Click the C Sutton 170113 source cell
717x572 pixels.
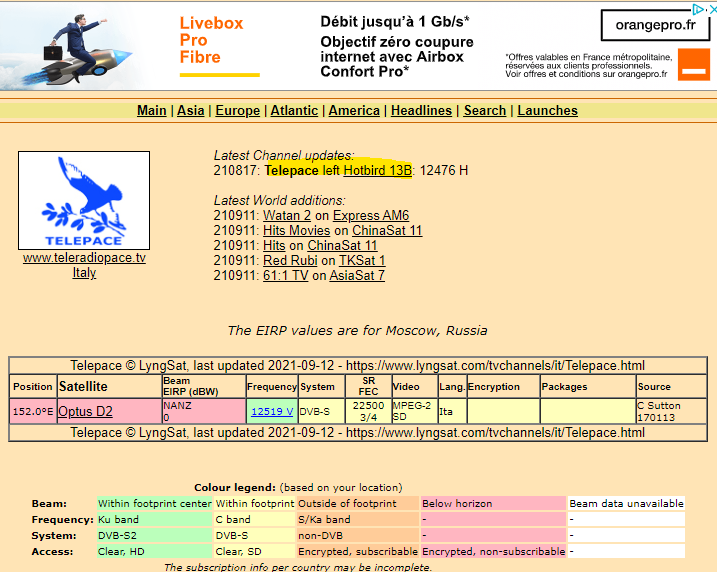pyautogui.click(x=671, y=412)
